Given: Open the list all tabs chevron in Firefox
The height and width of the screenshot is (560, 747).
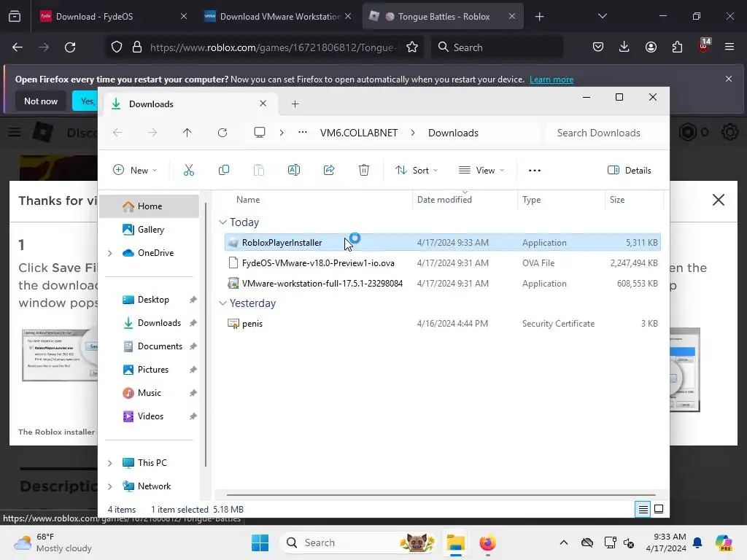Looking at the screenshot, I should pos(602,16).
